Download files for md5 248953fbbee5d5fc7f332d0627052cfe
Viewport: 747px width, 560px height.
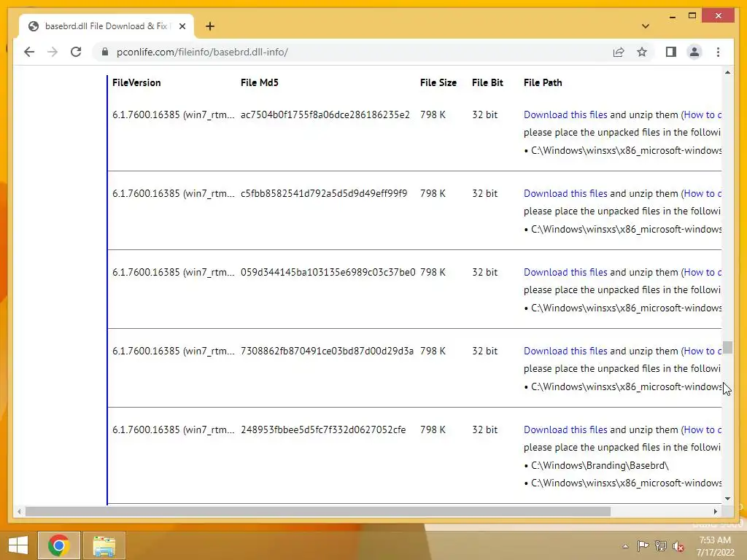[565, 429]
